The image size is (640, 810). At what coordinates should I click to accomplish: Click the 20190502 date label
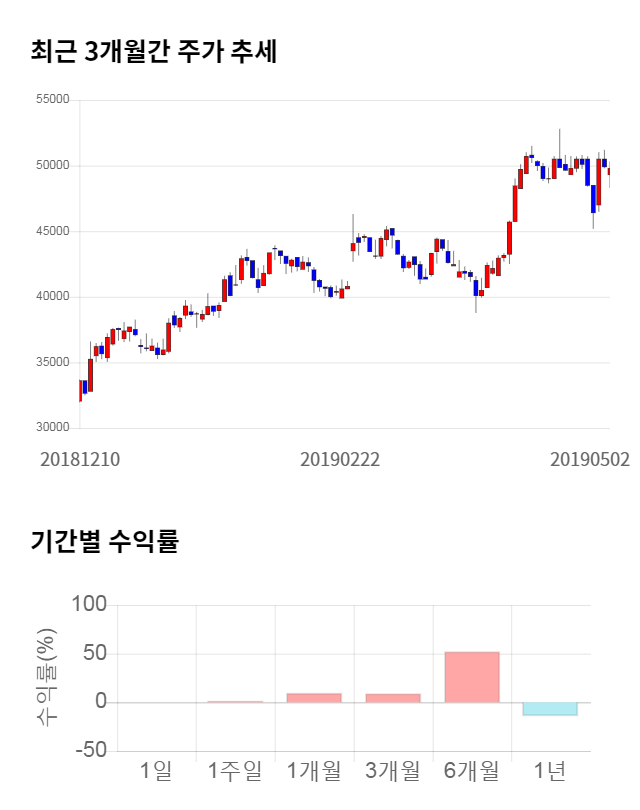[x=590, y=460]
